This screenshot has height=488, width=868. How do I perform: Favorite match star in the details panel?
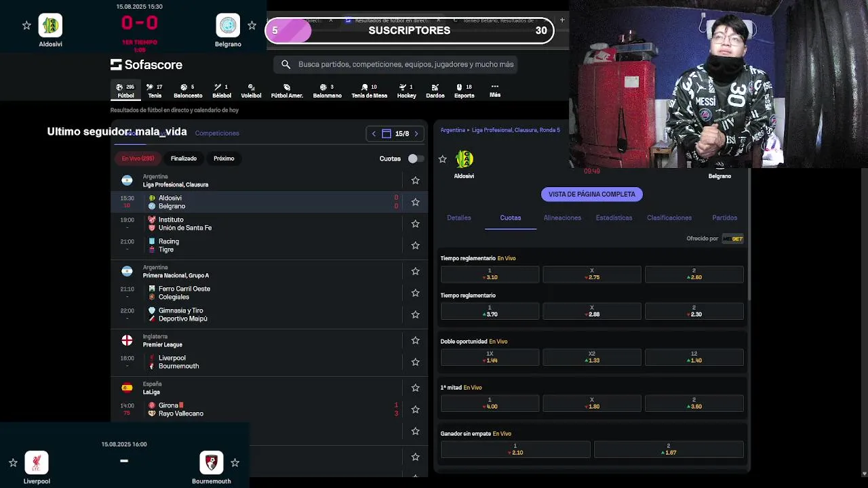[x=443, y=159]
